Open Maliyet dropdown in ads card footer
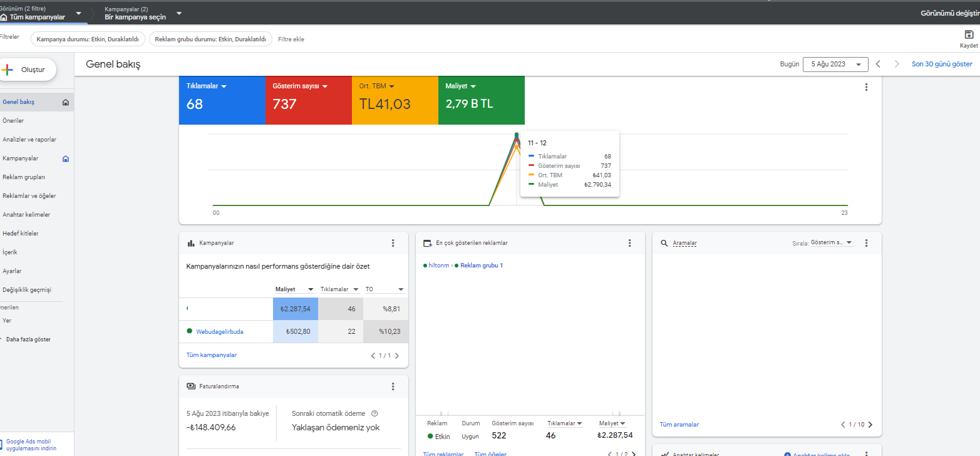980x456 pixels. (612, 423)
